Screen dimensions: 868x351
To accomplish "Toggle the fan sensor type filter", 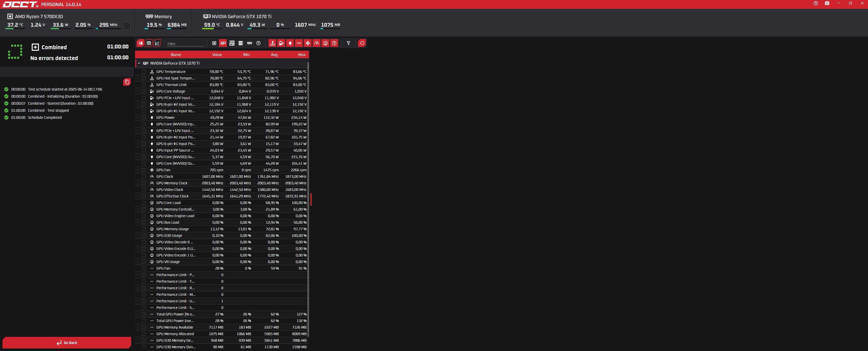I will click(x=308, y=43).
